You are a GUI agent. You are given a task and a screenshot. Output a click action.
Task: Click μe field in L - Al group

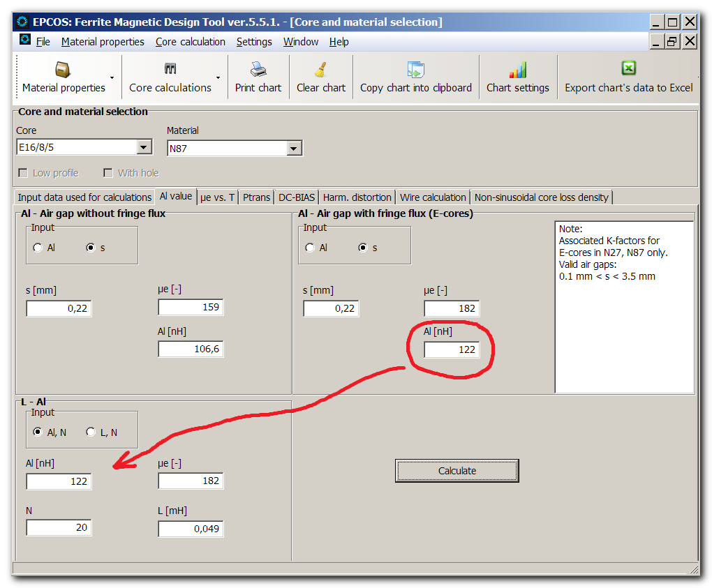(x=191, y=481)
